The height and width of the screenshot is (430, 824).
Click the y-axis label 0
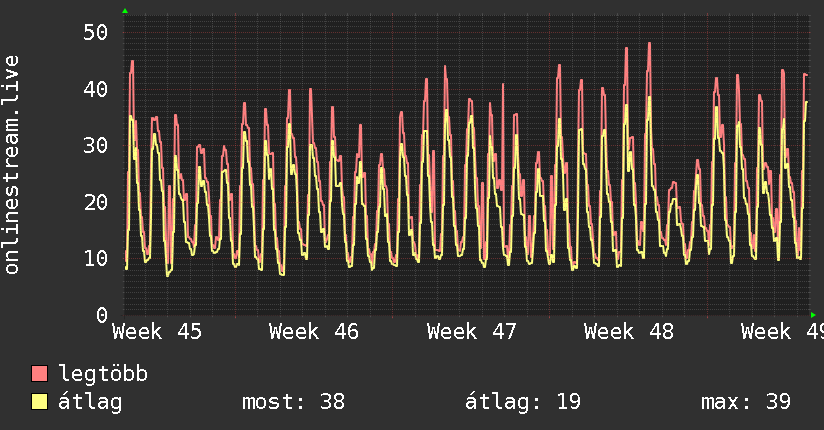pyautogui.click(x=102, y=315)
